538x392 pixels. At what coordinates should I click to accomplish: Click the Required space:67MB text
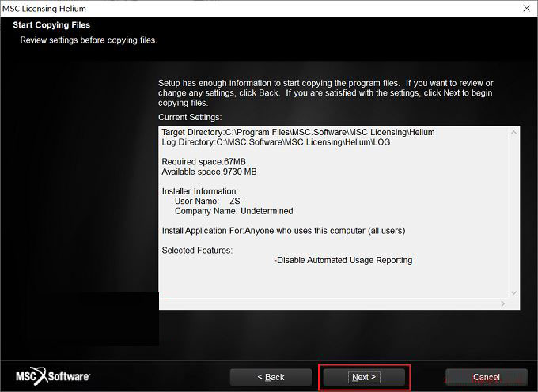point(204,162)
